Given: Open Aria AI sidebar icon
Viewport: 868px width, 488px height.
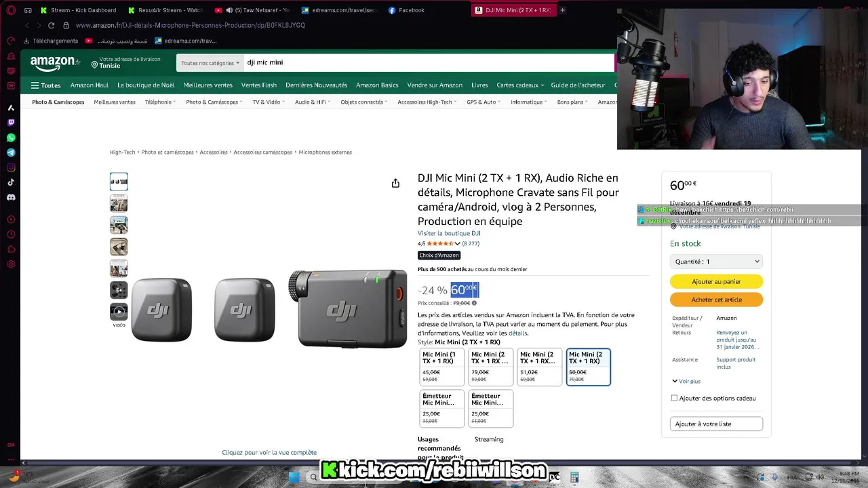Looking at the screenshot, I should 11,108.
